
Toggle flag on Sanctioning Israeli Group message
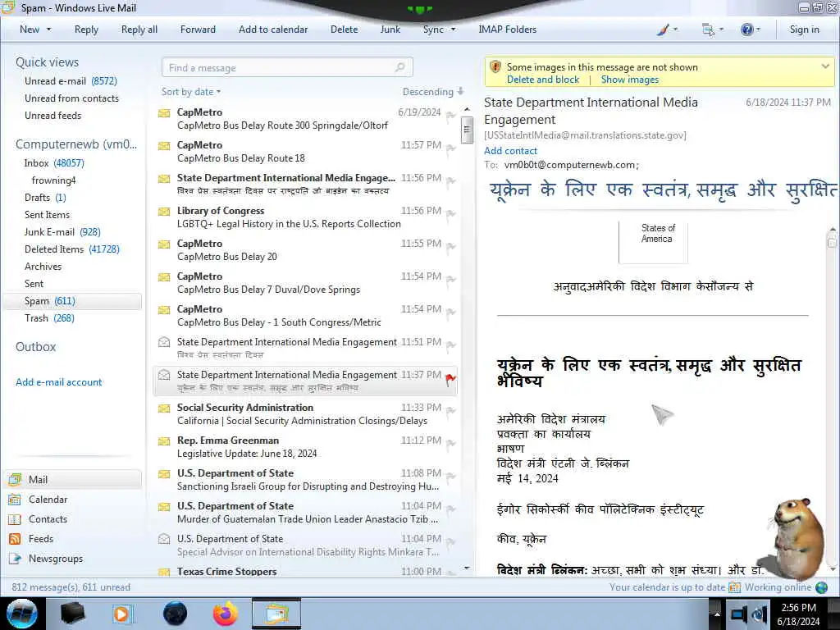click(x=450, y=477)
